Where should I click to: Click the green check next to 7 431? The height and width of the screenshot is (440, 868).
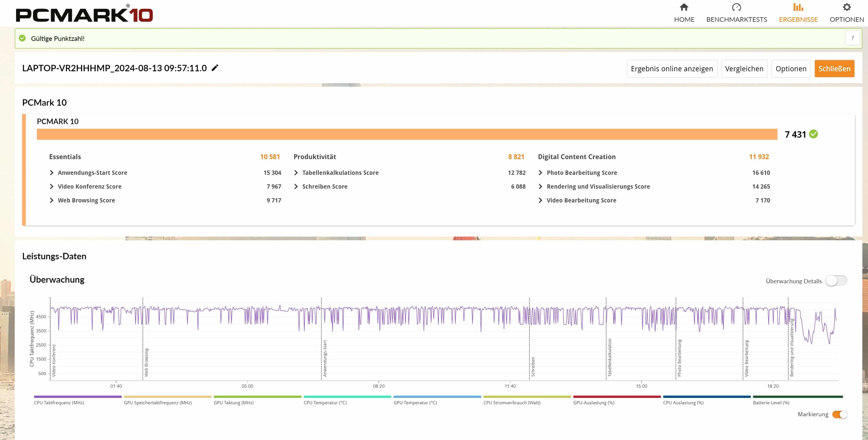point(813,134)
